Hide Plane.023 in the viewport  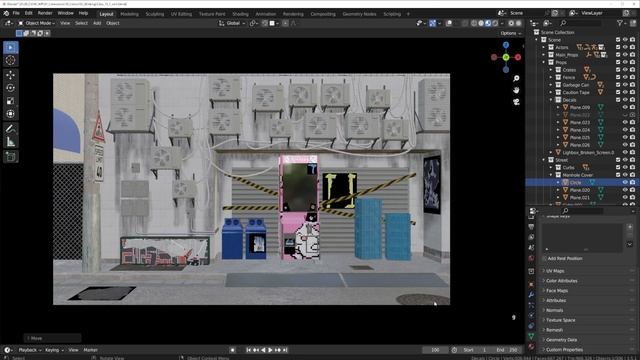[625, 122]
